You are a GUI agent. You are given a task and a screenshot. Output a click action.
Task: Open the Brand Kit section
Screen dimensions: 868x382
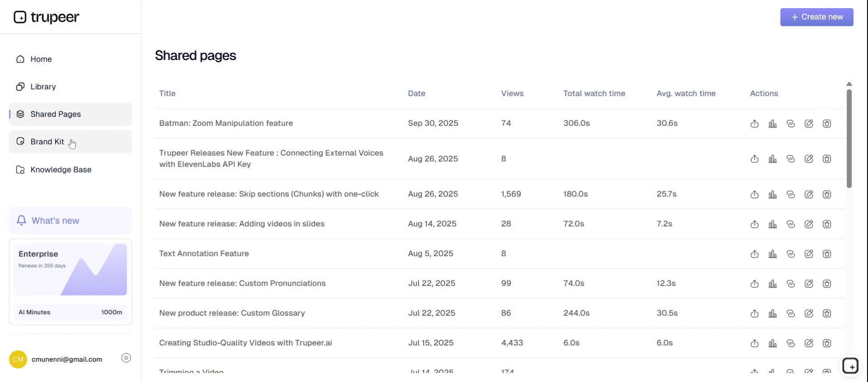71,142
